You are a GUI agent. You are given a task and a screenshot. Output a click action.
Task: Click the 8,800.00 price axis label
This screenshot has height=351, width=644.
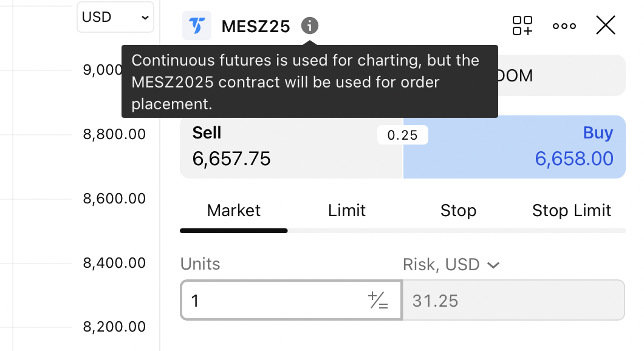pyautogui.click(x=114, y=134)
